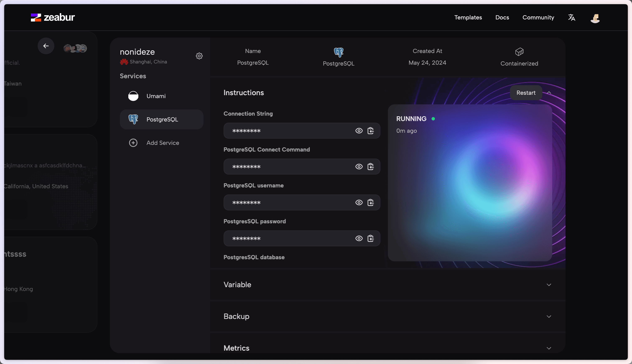This screenshot has height=364, width=632.
Task: Click the RUNNING status text
Action: click(411, 119)
